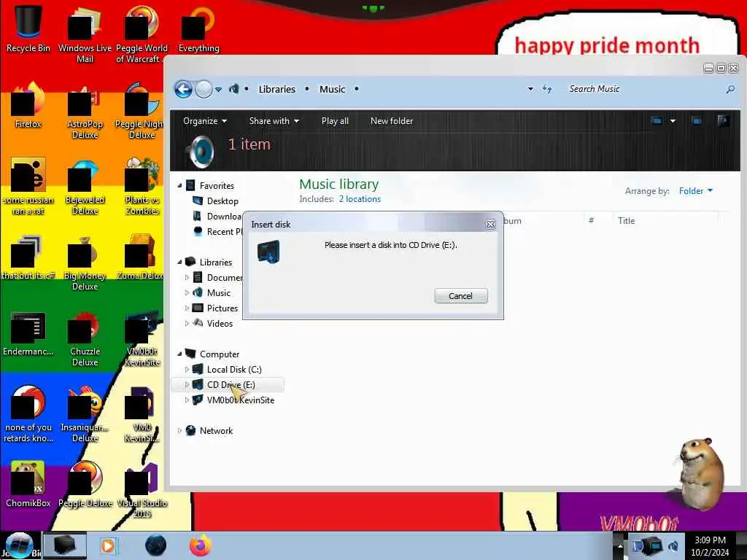747x560 pixels.
Task: Click the refresh icon beside address bar
Action: 547,89
